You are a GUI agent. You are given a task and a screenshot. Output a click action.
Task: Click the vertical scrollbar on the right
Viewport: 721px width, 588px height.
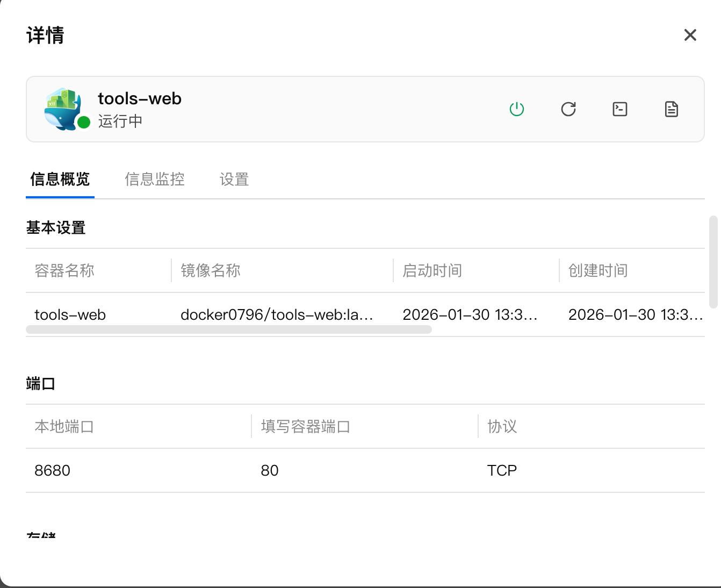pos(713,262)
